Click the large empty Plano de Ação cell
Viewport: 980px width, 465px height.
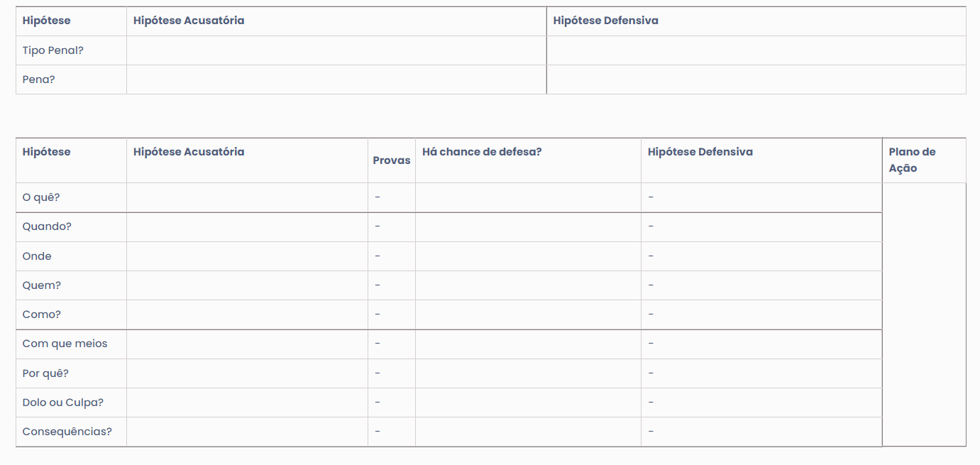tap(924, 314)
